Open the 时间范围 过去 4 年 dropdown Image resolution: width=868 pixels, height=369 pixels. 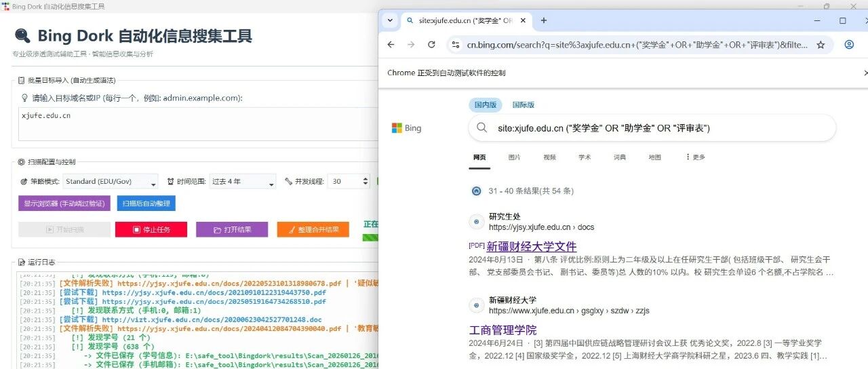click(x=242, y=182)
